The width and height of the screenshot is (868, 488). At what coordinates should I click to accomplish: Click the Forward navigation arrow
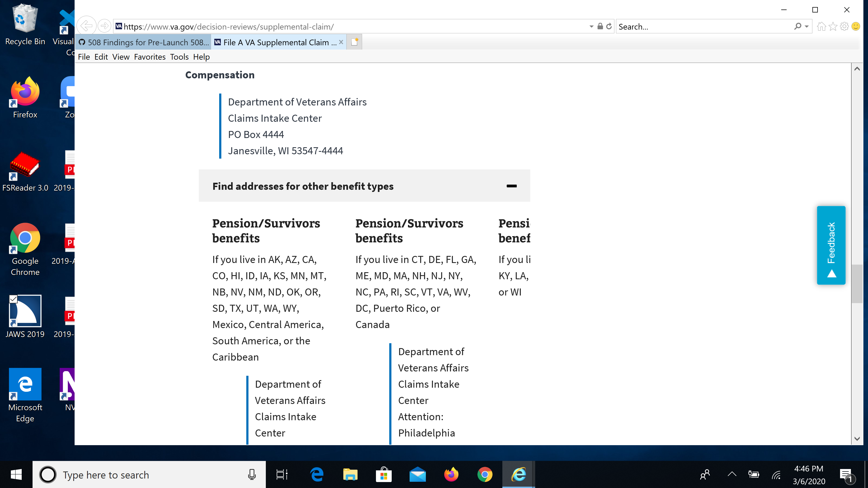(104, 26)
